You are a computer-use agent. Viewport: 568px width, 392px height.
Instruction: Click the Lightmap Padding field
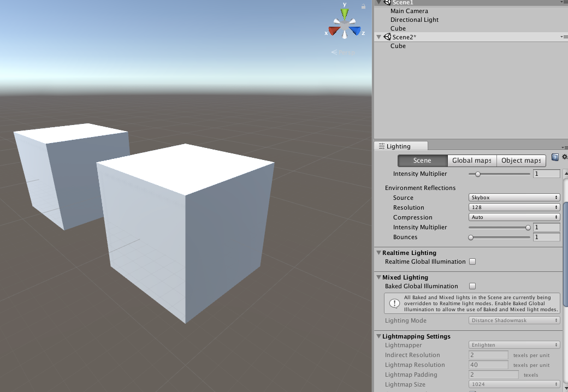click(493, 375)
